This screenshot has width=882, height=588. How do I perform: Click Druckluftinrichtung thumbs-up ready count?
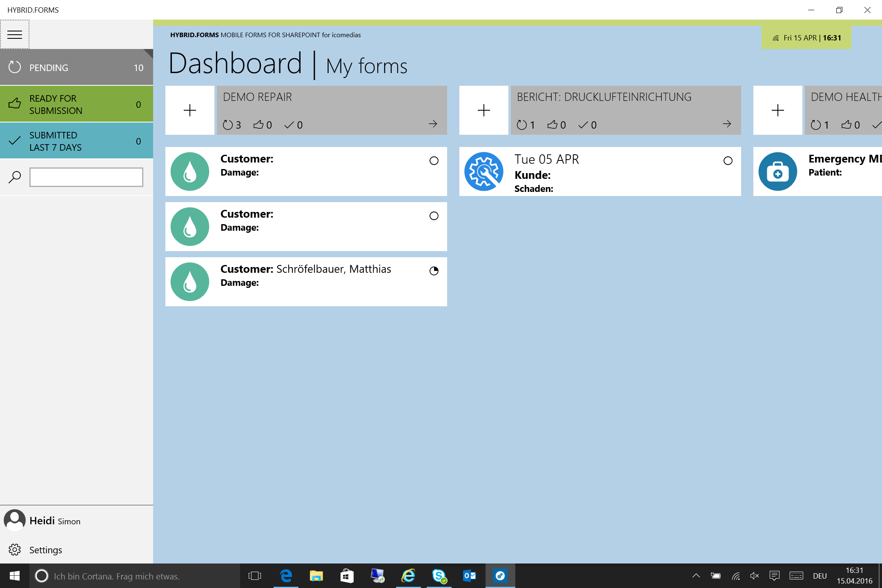(x=557, y=125)
